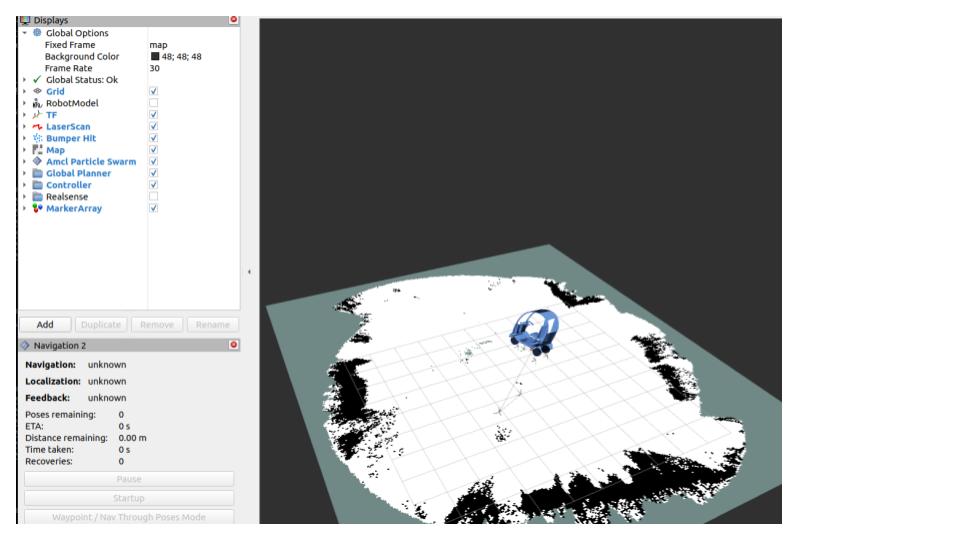Expand the Global Planner group
960x540 pixels.
(x=24, y=173)
